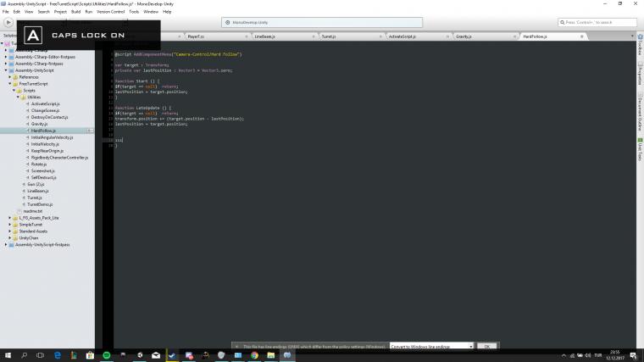This screenshot has width=644, height=362.
Task: Open InitialAngularVelocity.js file
Action: [53, 137]
